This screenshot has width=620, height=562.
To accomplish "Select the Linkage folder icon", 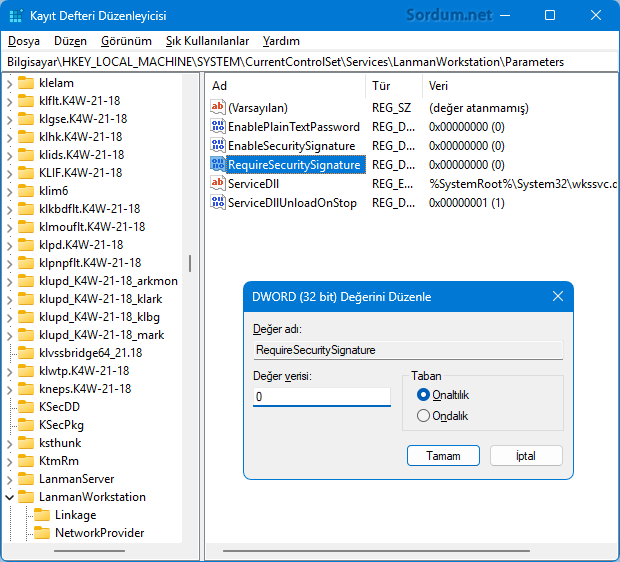I will (42, 515).
